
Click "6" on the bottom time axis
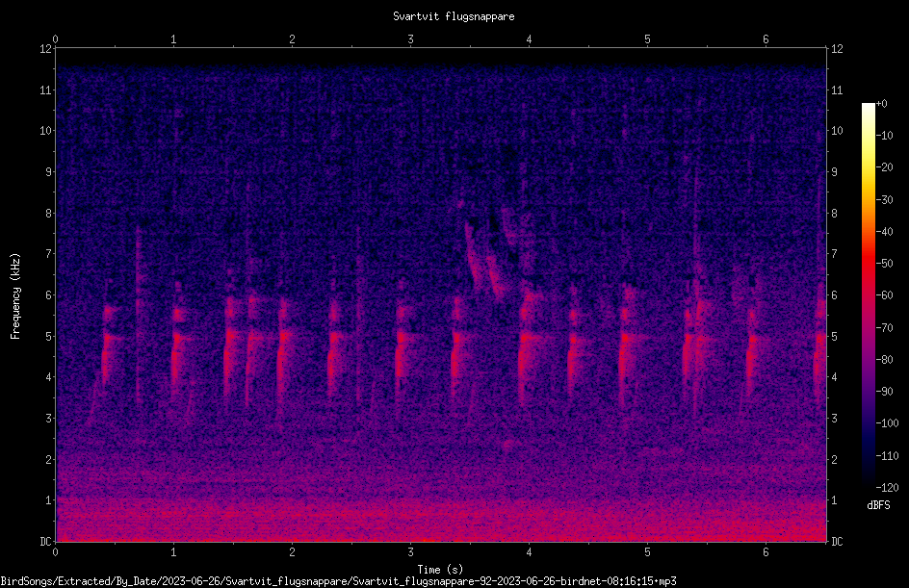pyautogui.click(x=766, y=552)
